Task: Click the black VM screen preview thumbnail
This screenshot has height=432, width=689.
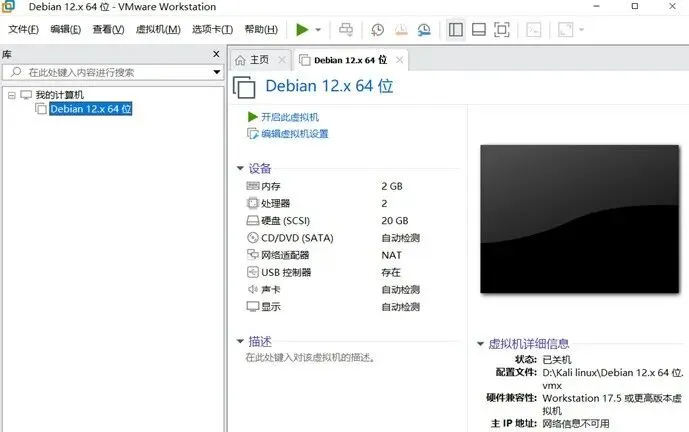Action: [x=580, y=219]
